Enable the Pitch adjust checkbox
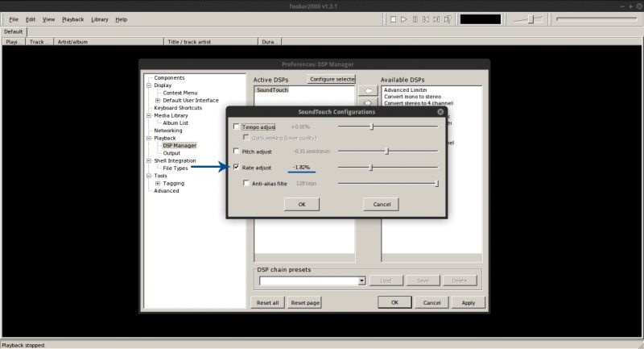The height and width of the screenshot is (349, 644). [236, 151]
